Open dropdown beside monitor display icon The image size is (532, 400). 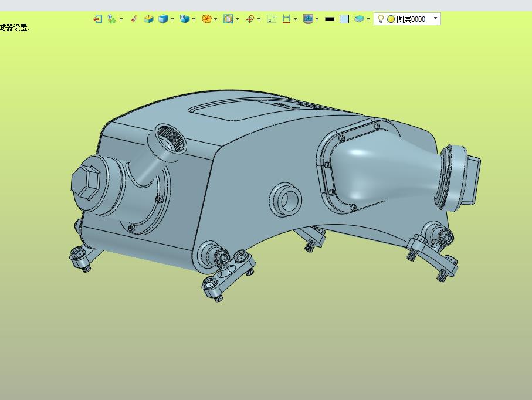pyautogui.click(x=317, y=19)
